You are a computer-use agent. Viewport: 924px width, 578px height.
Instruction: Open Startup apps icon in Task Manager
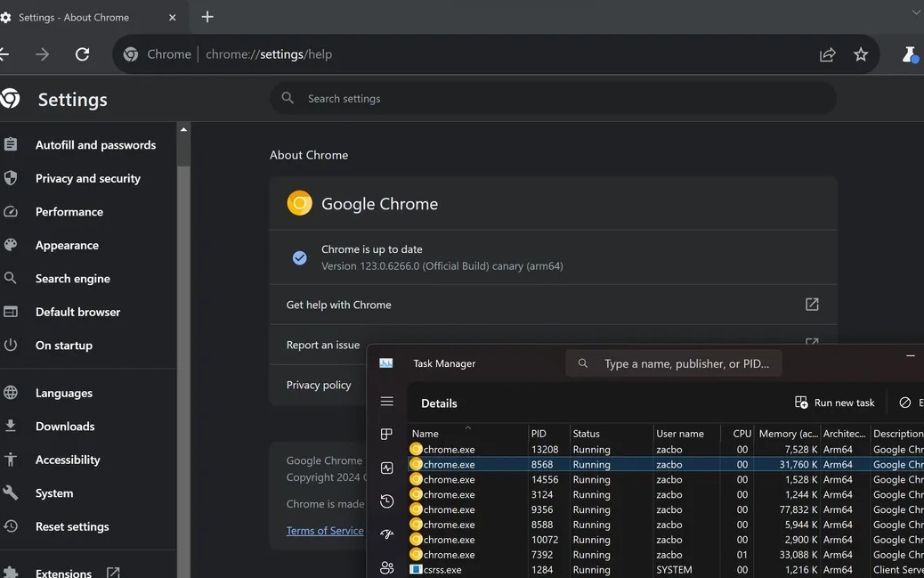click(x=386, y=534)
